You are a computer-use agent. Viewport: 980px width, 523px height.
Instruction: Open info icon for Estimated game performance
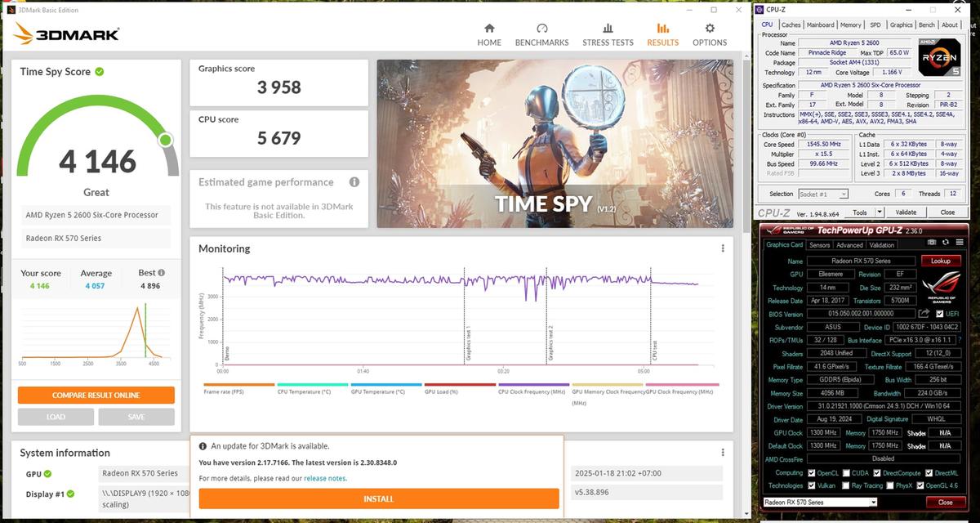[x=354, y=182]
